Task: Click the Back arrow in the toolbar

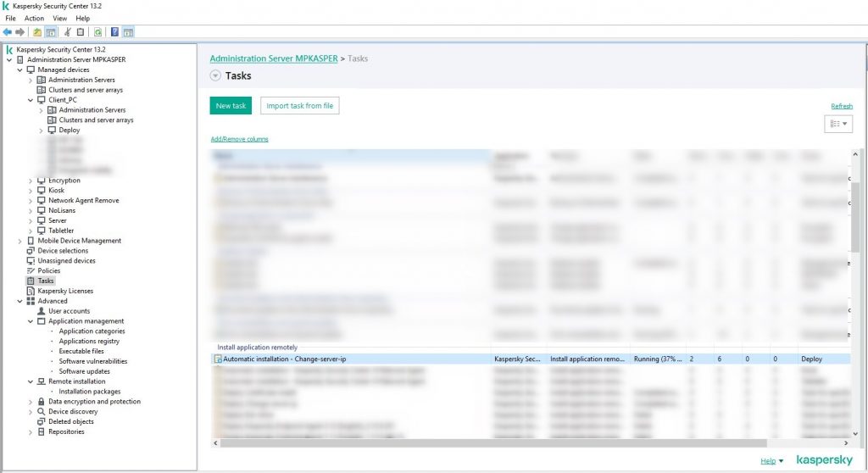Action: coord(8,32)
